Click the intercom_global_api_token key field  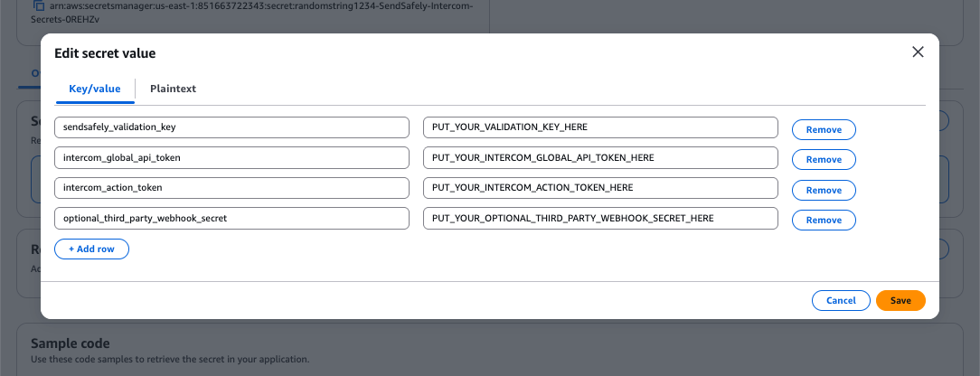[231, 158]
